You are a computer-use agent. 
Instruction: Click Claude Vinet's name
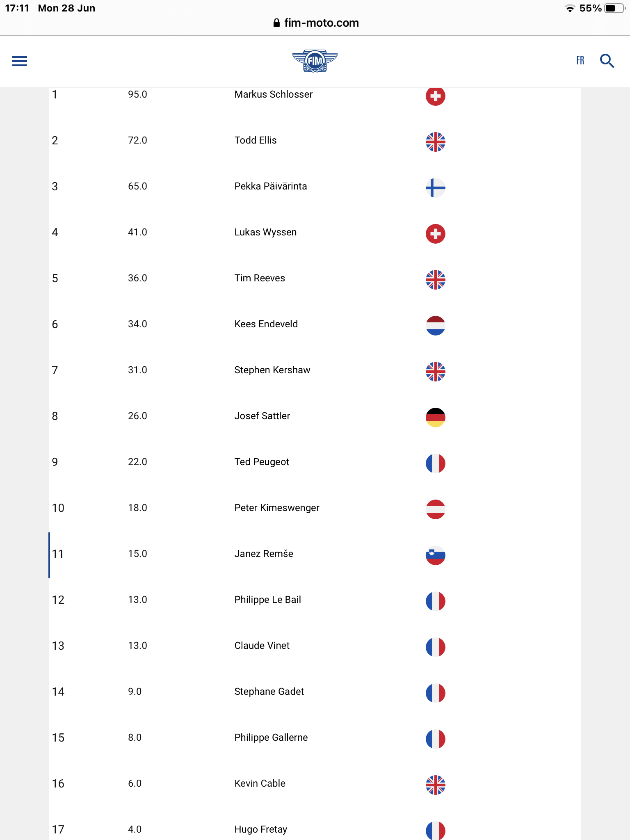(262, 646)
